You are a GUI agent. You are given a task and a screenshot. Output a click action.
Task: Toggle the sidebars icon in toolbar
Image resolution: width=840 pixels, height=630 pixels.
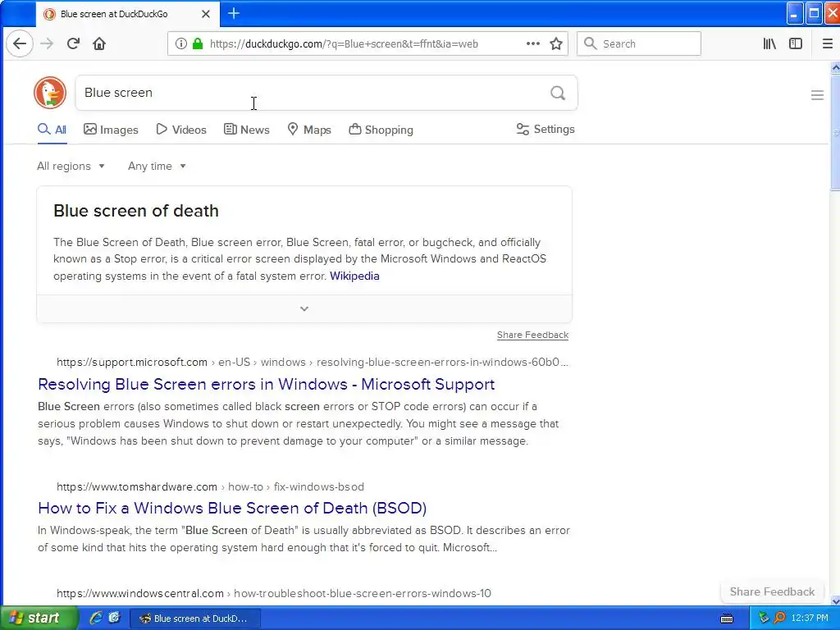[x=796, y=43]
